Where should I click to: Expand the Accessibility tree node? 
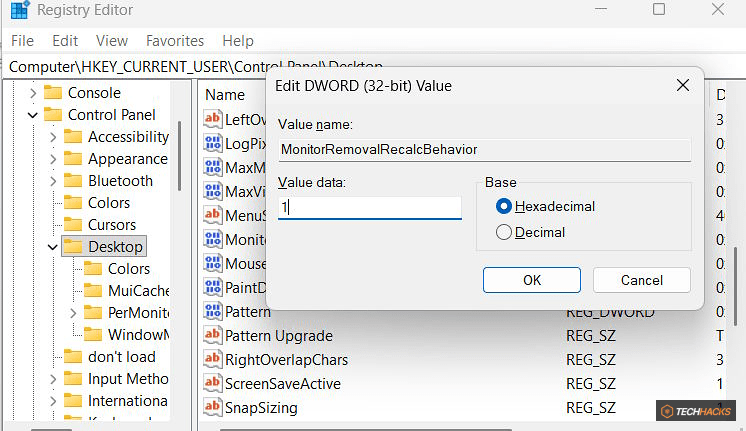pos(53,137)
